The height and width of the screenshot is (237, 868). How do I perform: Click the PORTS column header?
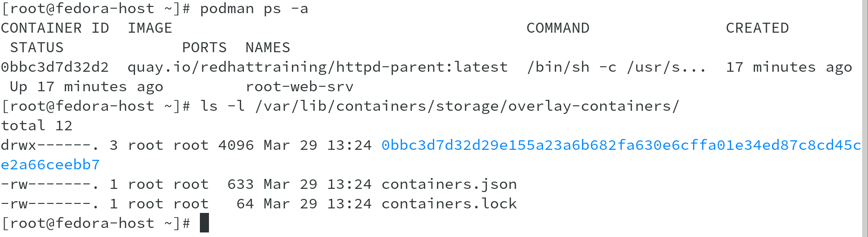pos(204,48)
